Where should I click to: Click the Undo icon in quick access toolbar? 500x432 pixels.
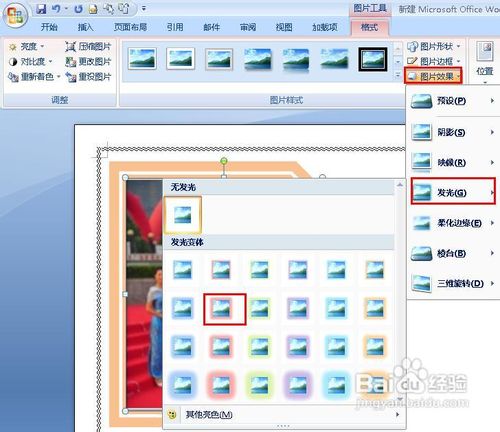[56, 9]
